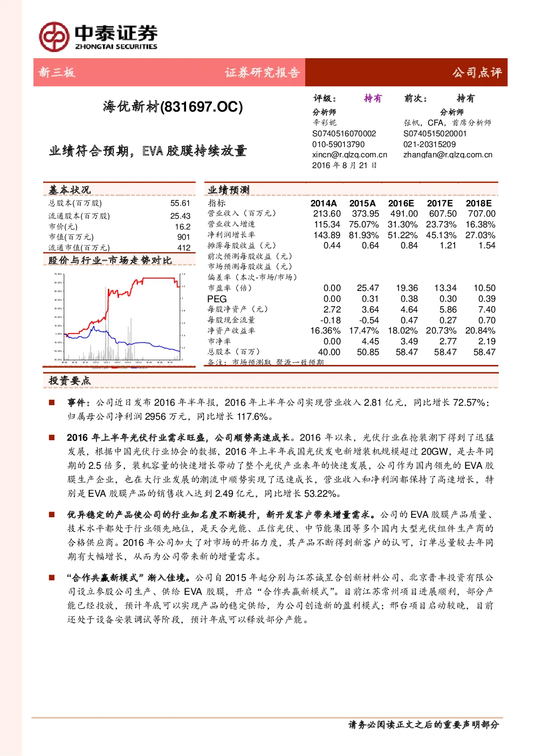535x756 pixels.
Task: Click price-to-book cell 4.45
Action: (370, 342)
